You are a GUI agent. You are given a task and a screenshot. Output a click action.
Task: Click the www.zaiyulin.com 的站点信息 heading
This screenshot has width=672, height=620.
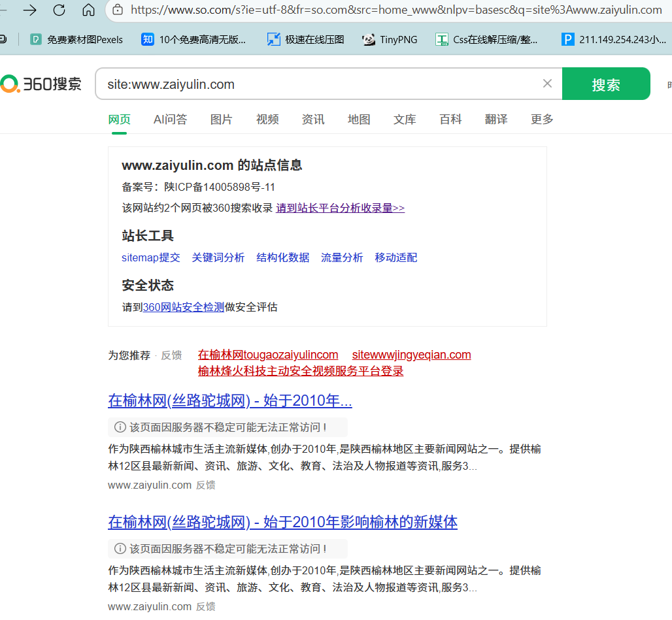click(212, 165)
